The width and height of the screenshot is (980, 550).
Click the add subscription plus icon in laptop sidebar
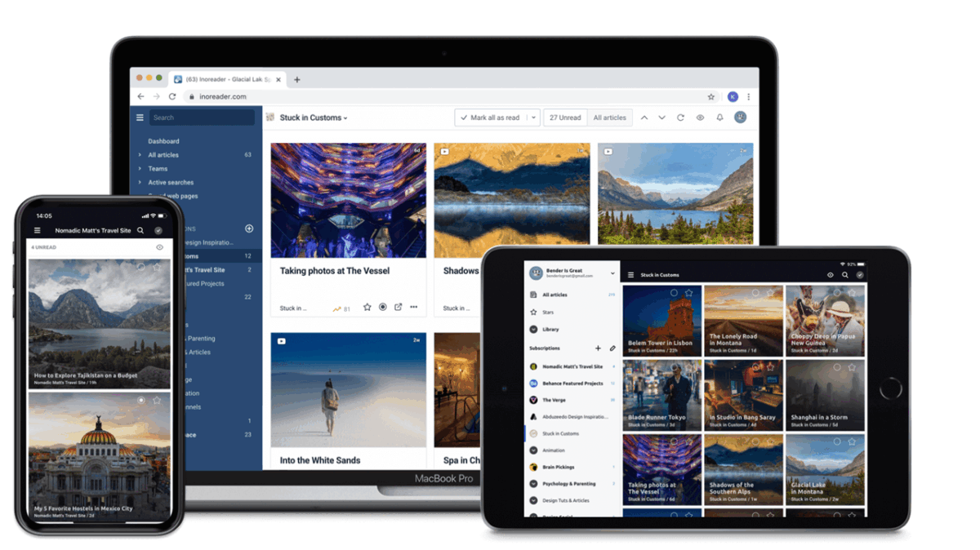pos(249,228)
